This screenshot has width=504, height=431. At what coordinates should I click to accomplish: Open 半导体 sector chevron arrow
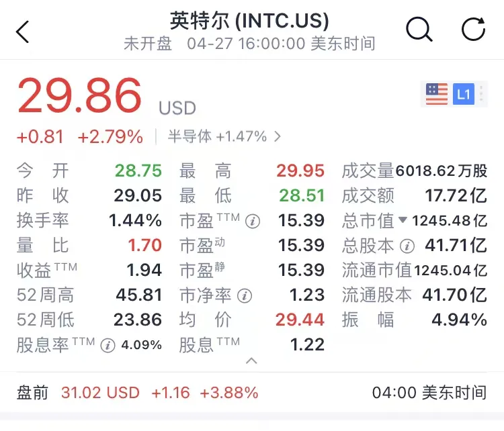278,137
